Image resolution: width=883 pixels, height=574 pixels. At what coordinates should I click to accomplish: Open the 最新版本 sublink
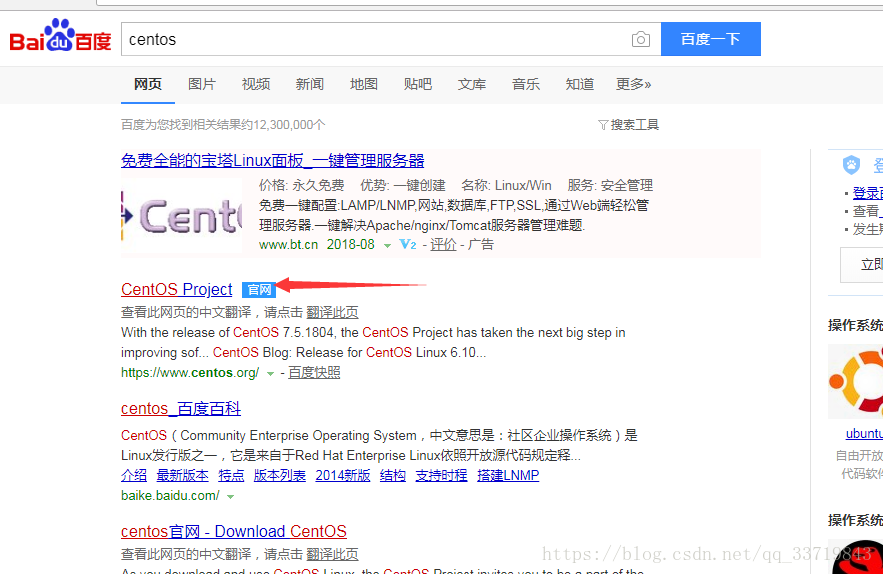tap(182, 475)
